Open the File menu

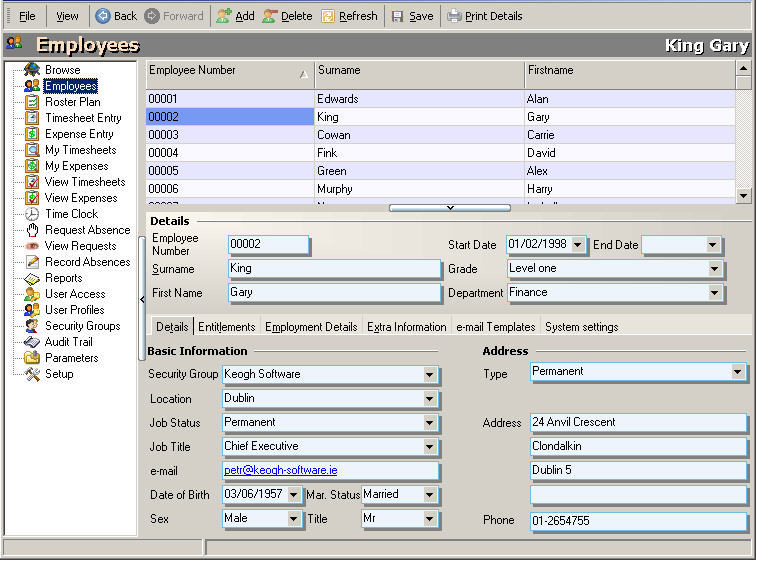(x=27, y=16)
